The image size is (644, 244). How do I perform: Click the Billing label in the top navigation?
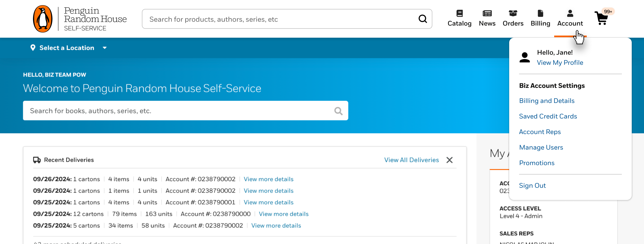[540, 24]
